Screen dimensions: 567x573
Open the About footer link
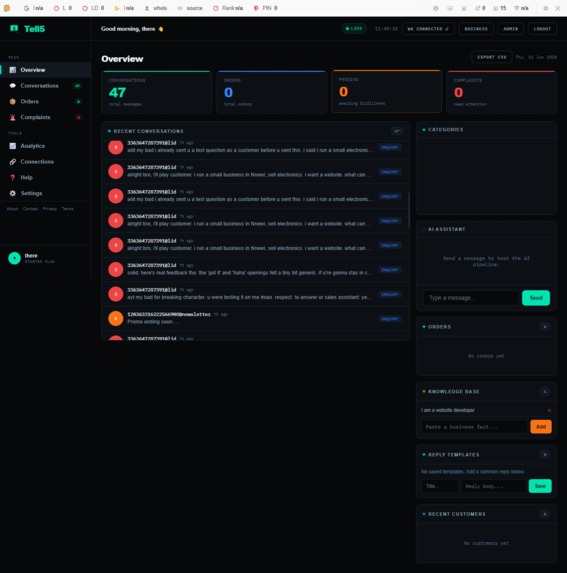point(12,209)
